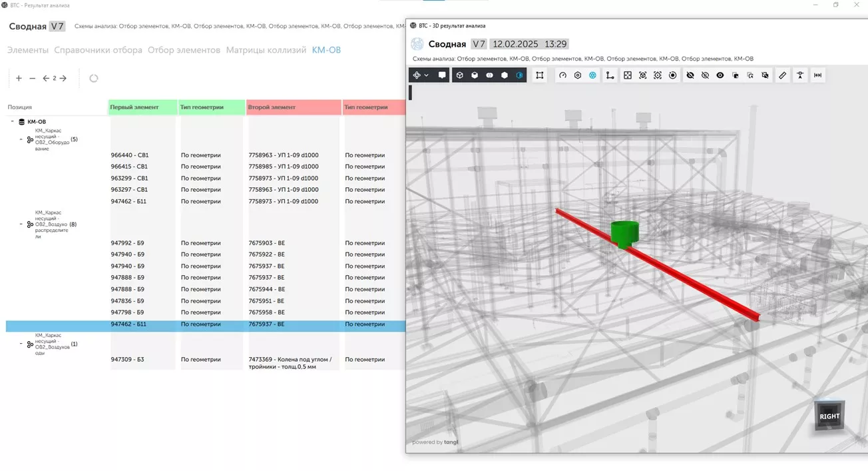Viewport: 868px width, 471px height.
Task: Switch to the Матрицы коллизий tab
Action: tap(266, 50)
